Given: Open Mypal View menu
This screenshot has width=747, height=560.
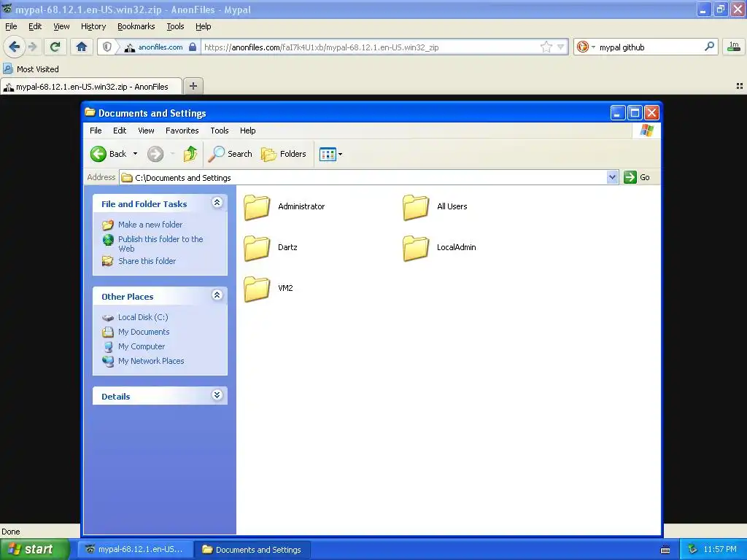Looking at the screenshot, I should point(61,26).
